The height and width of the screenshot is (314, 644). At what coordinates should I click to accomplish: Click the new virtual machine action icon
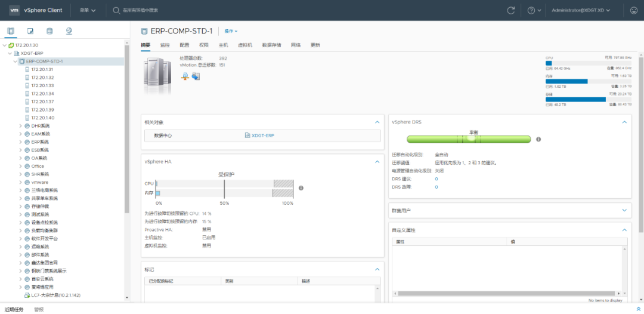196,76
